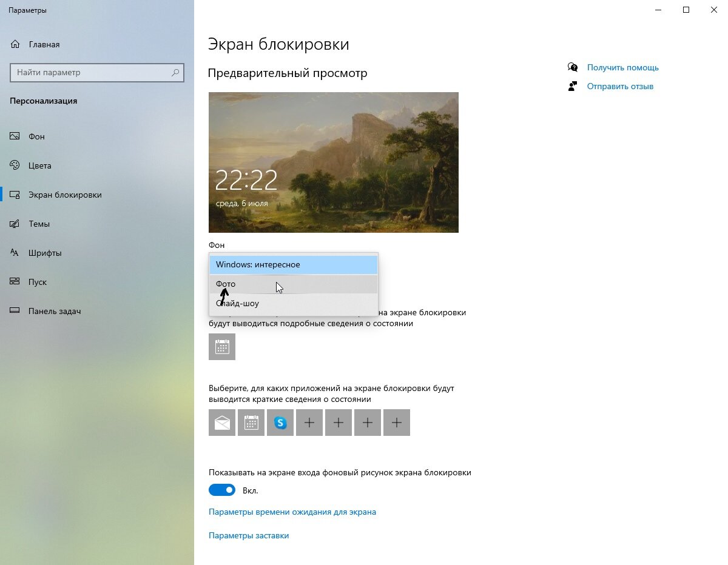
Task: Open the Фон settings section
Action: [97, 136]
